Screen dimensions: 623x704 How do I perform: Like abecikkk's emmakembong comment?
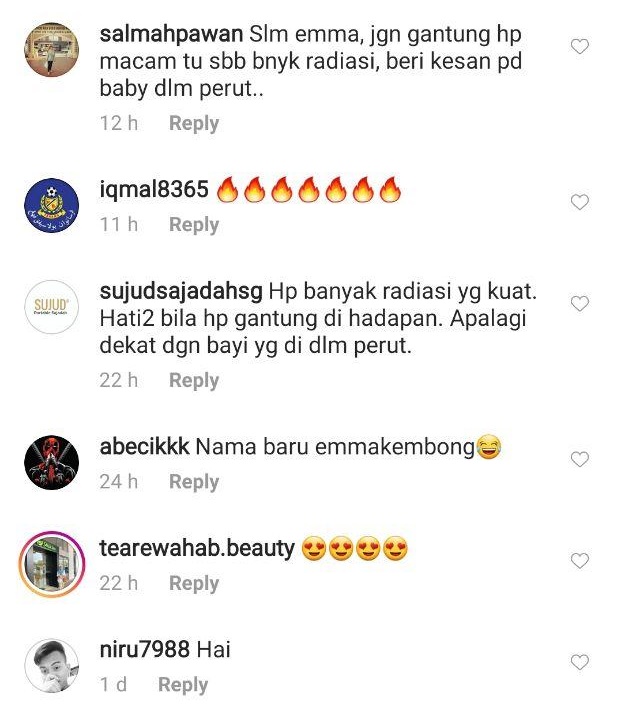tap(579, 459)
